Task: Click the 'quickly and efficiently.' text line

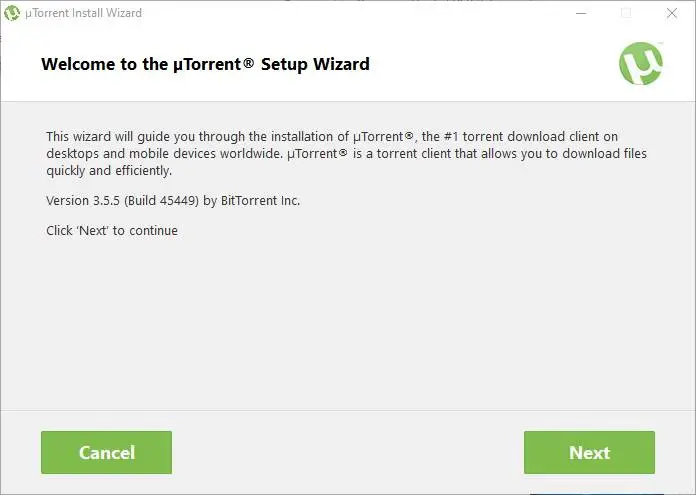Action: click(109, 170)
